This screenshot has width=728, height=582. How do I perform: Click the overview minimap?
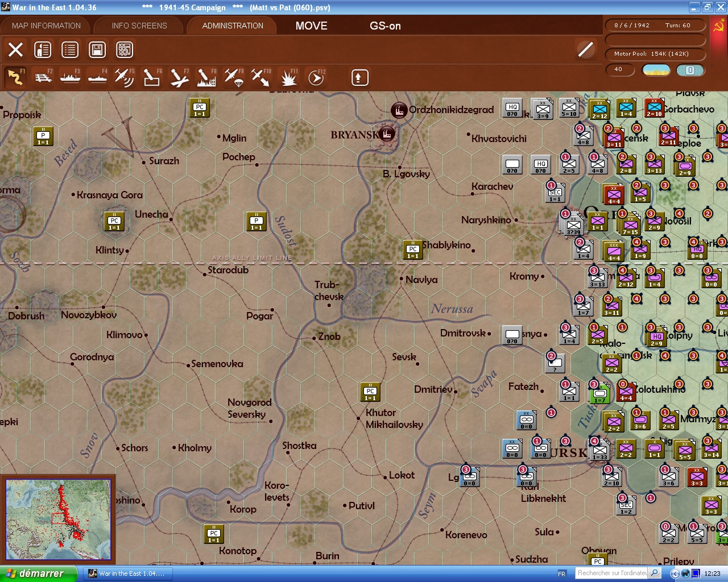[x=58, y=520]
